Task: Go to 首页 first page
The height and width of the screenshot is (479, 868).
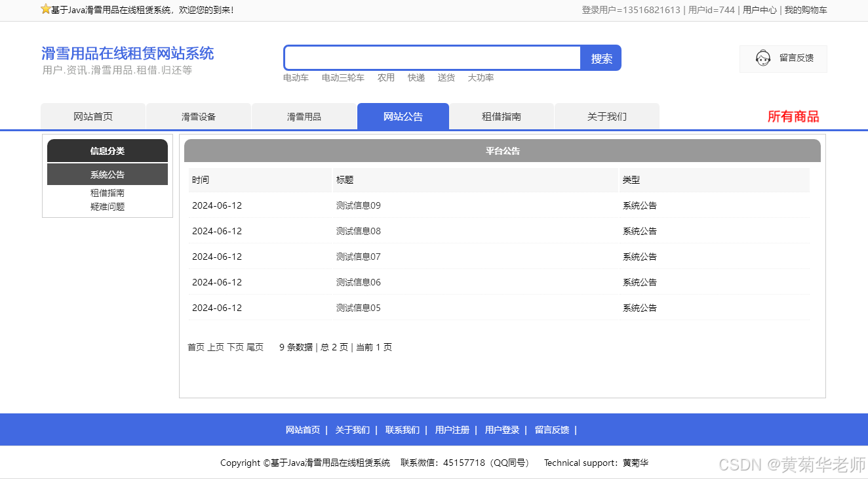Action: point(196,347)
